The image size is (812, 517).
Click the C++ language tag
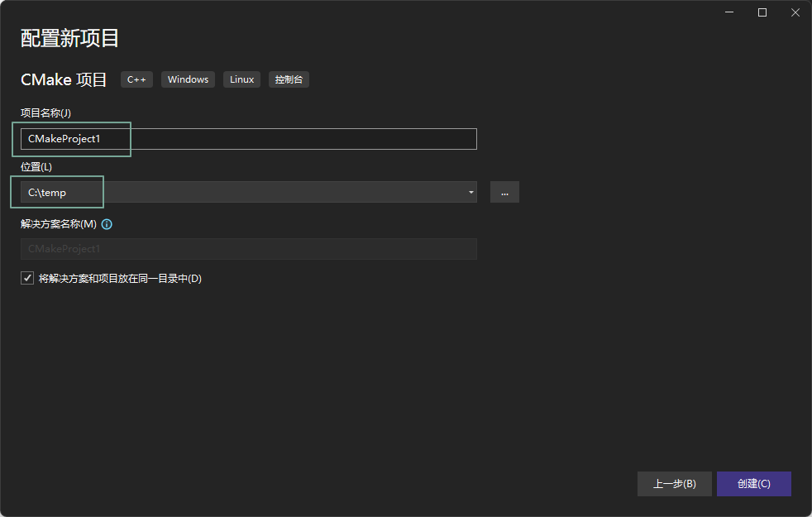tap(136, 79)
